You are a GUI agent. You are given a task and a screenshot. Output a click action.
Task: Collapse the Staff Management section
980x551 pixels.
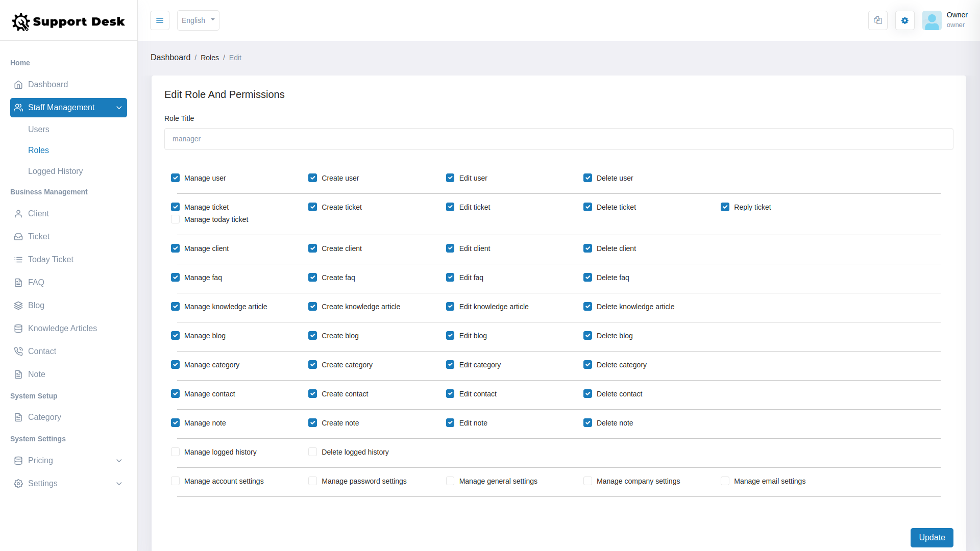coord(119,108)
